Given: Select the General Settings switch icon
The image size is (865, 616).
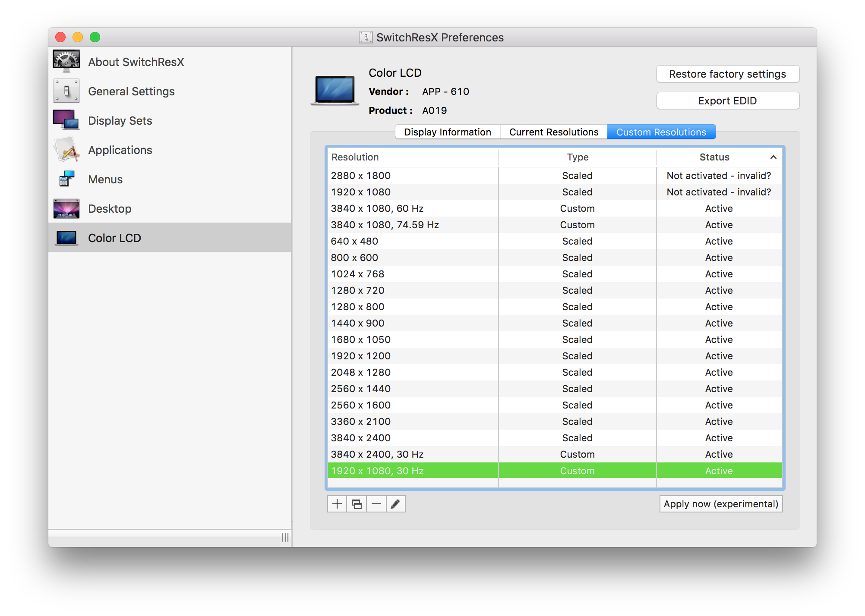Looking at the screenshot, I should pos(66,91).
